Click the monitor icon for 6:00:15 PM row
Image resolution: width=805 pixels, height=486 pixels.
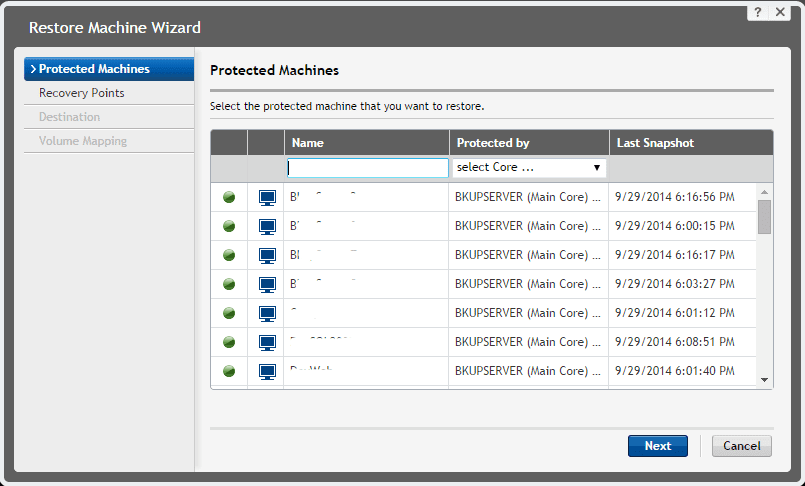tap(267, 227)
